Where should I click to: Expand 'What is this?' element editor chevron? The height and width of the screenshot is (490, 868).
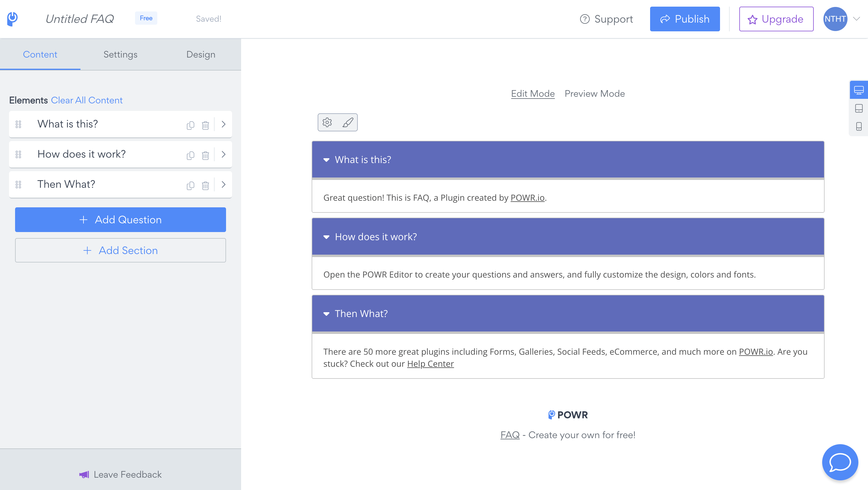(223, 124)
